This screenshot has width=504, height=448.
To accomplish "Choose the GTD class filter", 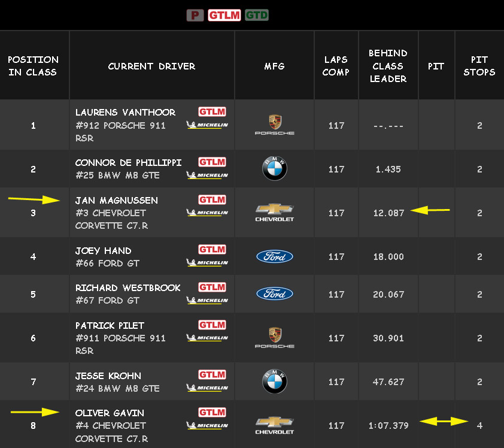I will (x=256, y=15).
